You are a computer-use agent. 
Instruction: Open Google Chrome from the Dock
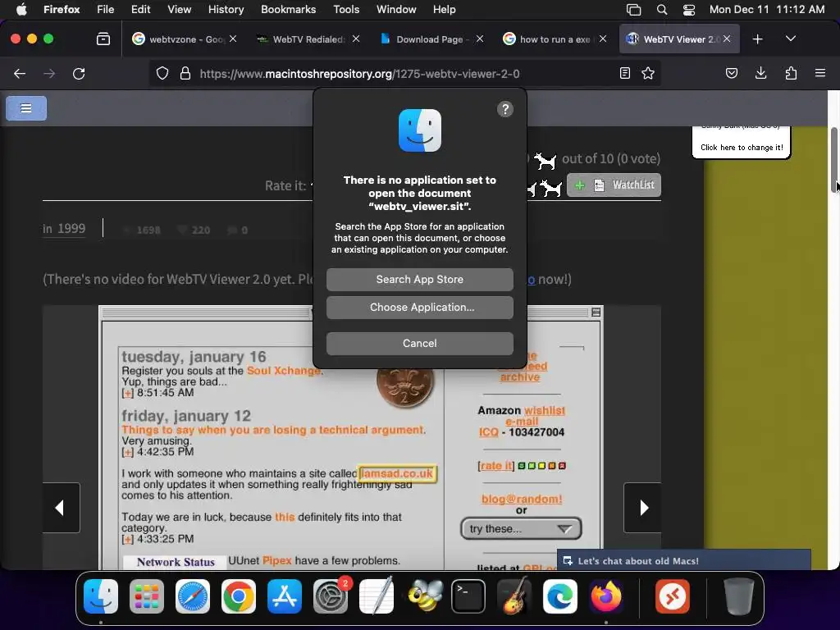click(239, 596)
